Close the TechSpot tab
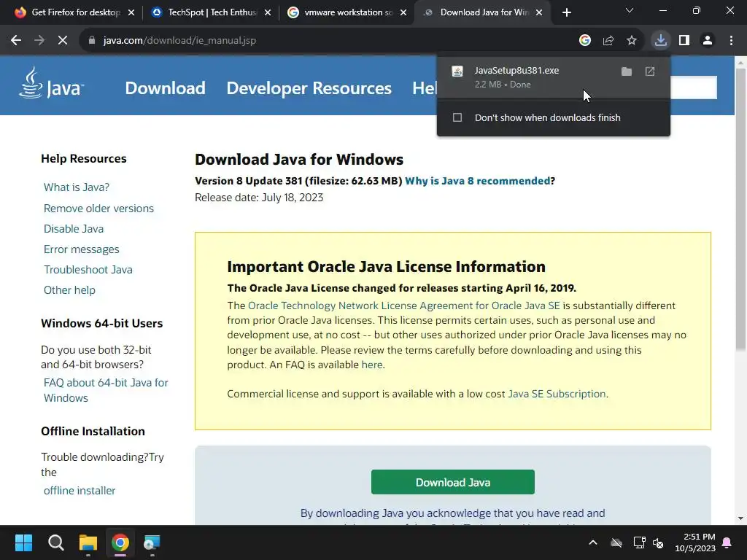Screen dimensions: 747x560 click(268, 13)
